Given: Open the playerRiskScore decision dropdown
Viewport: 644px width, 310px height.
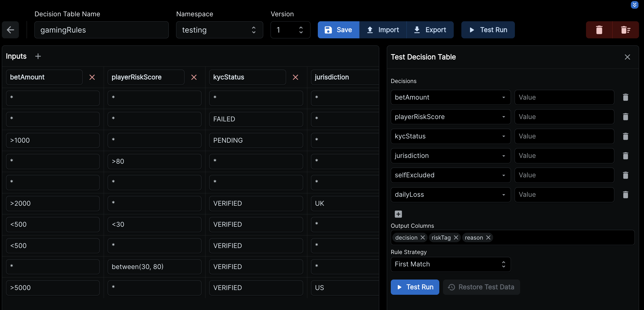Looking at the screenshot, I should point(451,117).
